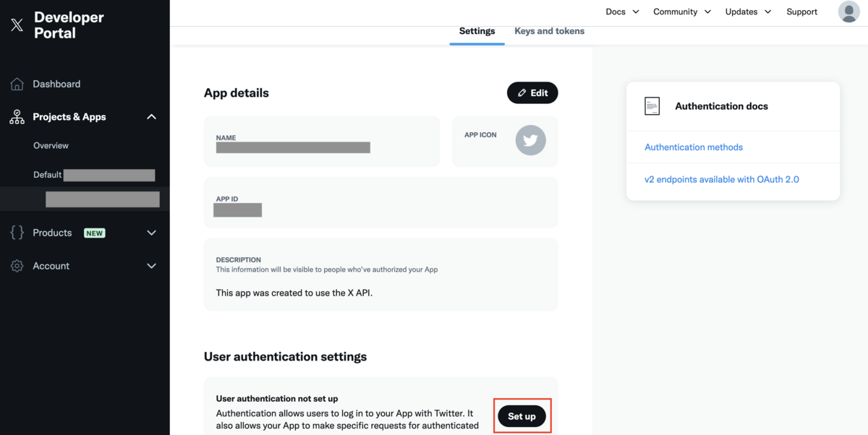Click the APP ID field label
Screen dimensions: 868x435
pos(227,199)
